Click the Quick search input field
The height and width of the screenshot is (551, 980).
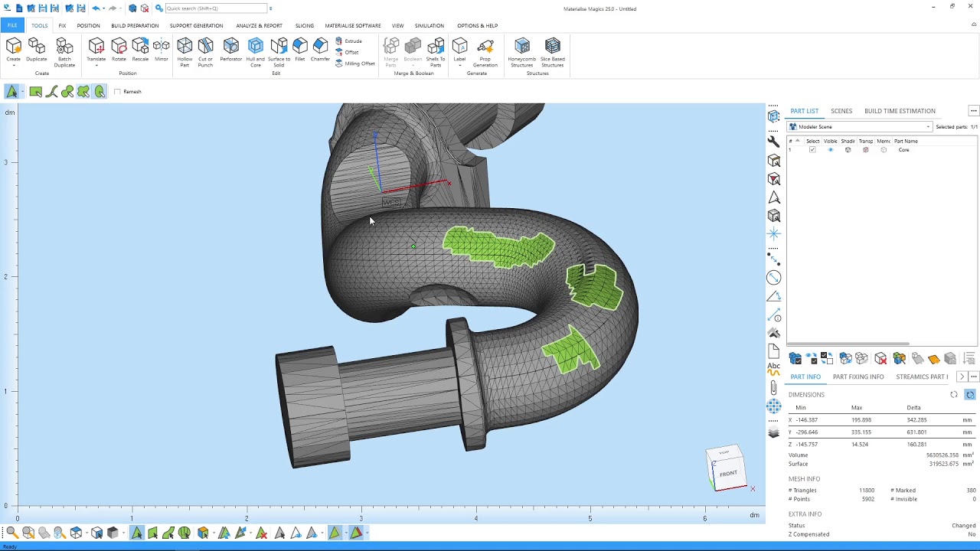click(216, 8)
